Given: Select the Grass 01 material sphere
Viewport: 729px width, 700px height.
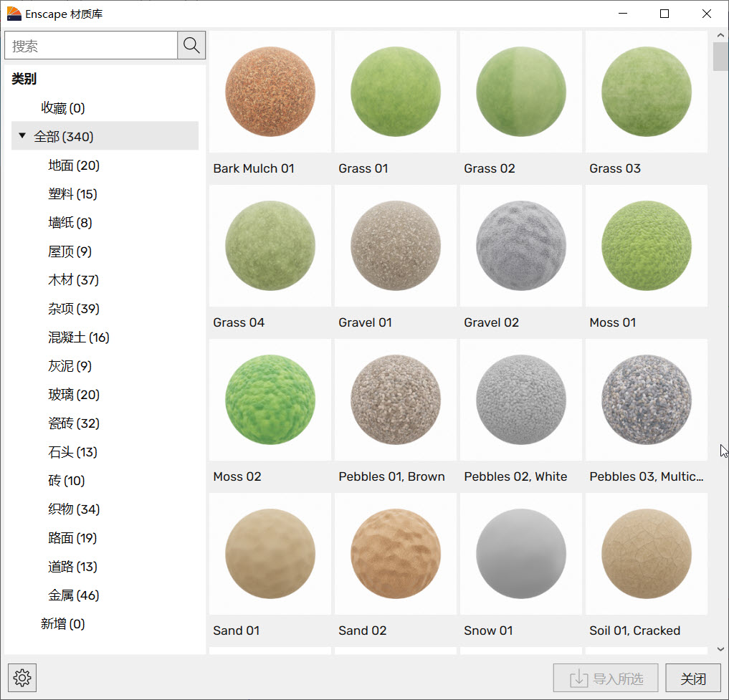Looking at the screenshot, I should (396, 92).
